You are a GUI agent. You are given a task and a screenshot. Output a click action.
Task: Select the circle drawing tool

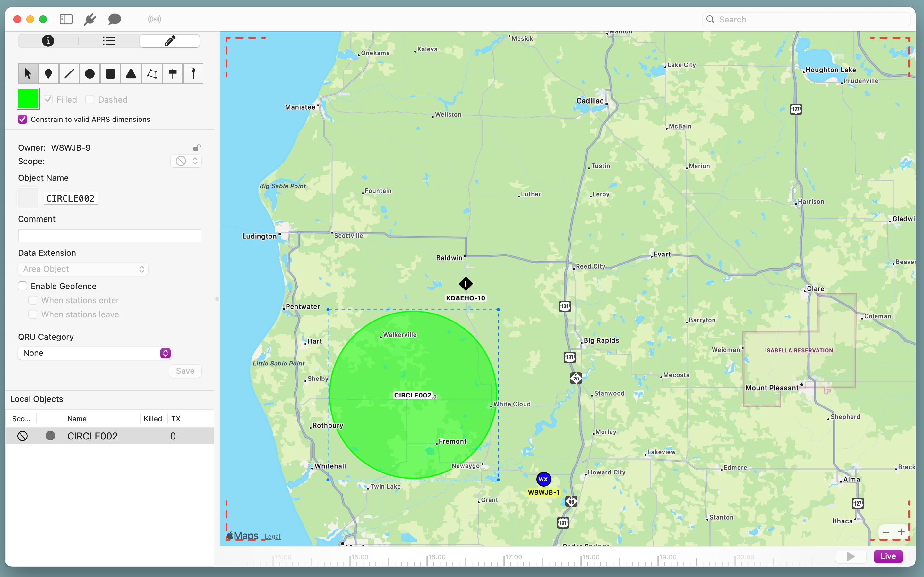(x=90, y=74)
